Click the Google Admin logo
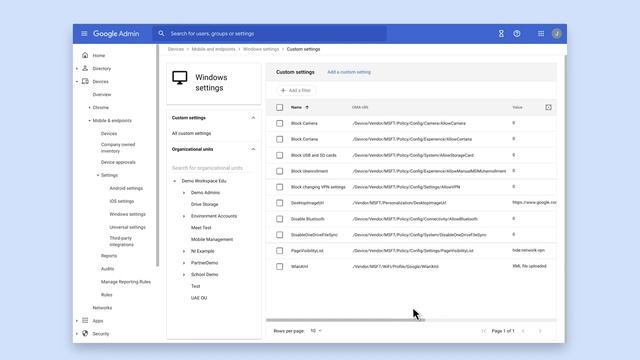 (116, 33)
